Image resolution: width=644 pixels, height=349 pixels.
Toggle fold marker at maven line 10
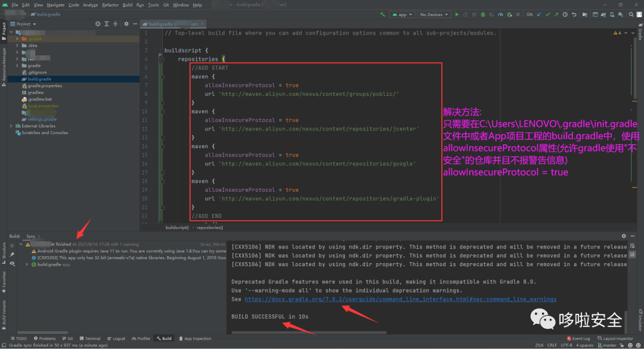click(x=162, y=111)
